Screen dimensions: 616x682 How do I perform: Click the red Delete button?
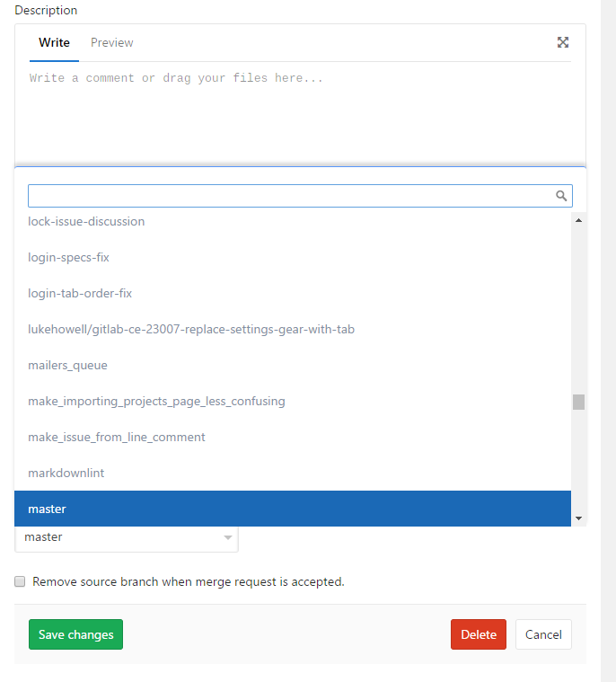click(x=478, y=634)
